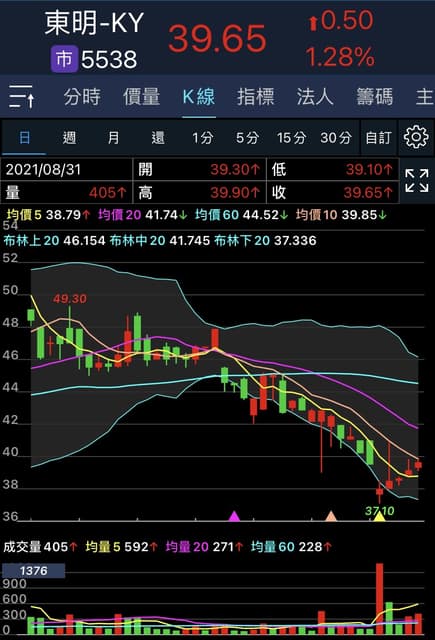The height and width of the screenshot is (640, 435).
Task: Tap the purple 市 market badge
Action: tap(64, 59)
